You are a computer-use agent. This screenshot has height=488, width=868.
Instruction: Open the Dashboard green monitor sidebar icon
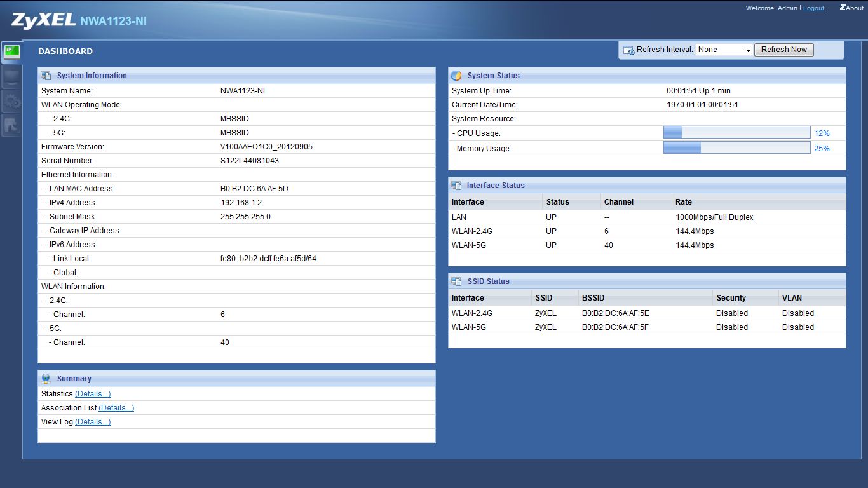coord(11,52)
